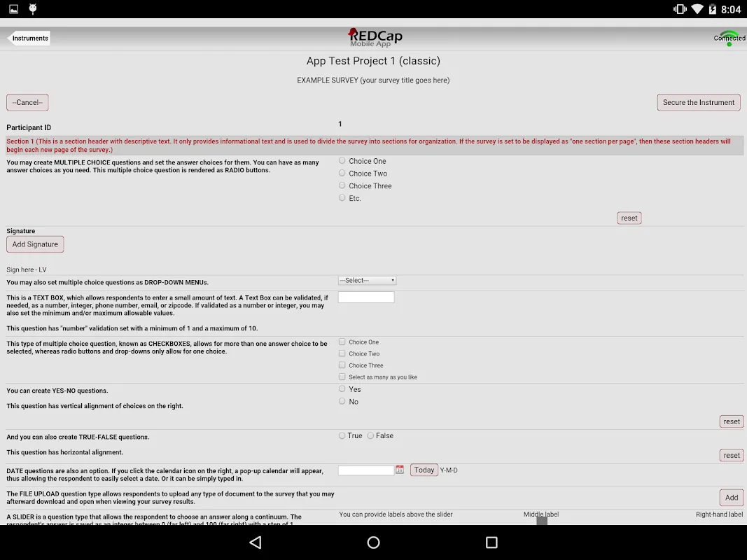Click the green Connected status indicator

pos(729,38)
